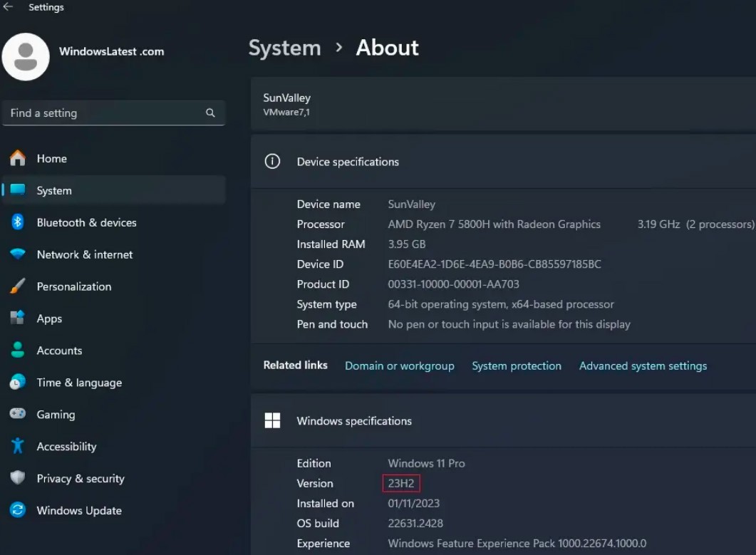This screenshot has height=555, width=756.
Task: Select the Device name value SunValley
Action: click(411, 204)
